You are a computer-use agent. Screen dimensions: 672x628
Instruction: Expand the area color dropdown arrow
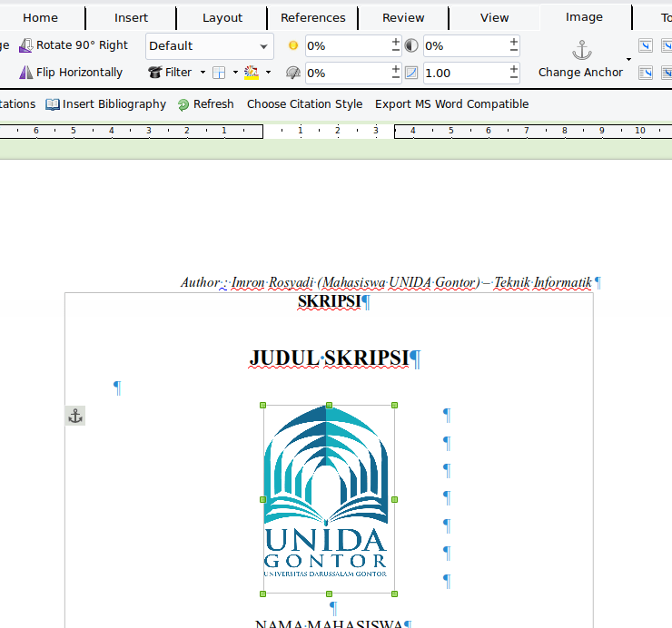tap(268, 73)
